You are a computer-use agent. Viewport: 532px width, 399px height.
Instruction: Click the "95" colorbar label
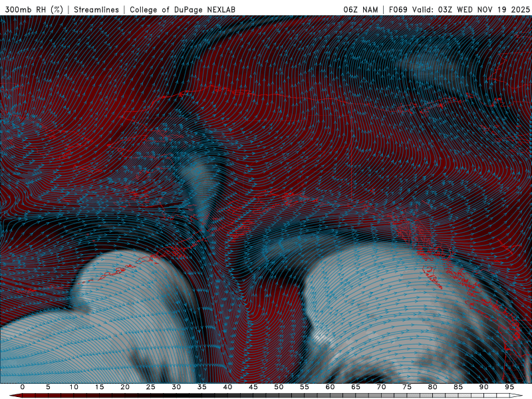pyautogui.click(x=509, y=387)
